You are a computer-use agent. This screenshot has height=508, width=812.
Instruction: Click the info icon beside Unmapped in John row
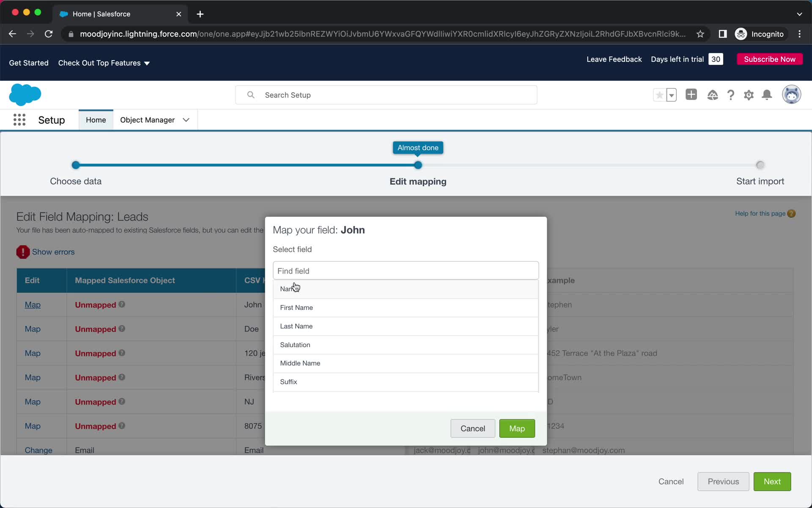(x=122, y=304)
